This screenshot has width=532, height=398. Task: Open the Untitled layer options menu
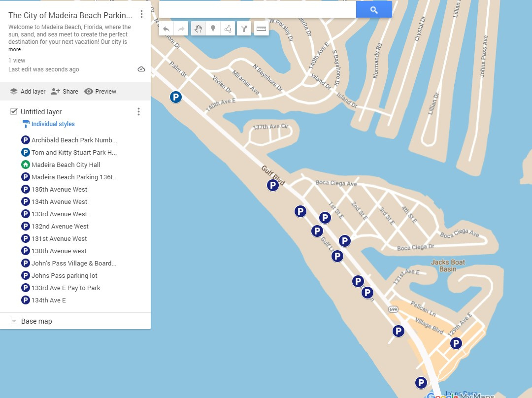138,111
